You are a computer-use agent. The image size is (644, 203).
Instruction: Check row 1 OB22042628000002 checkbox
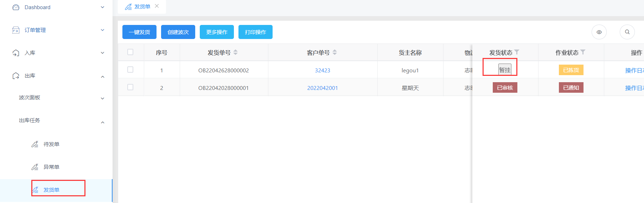(130, 70)
